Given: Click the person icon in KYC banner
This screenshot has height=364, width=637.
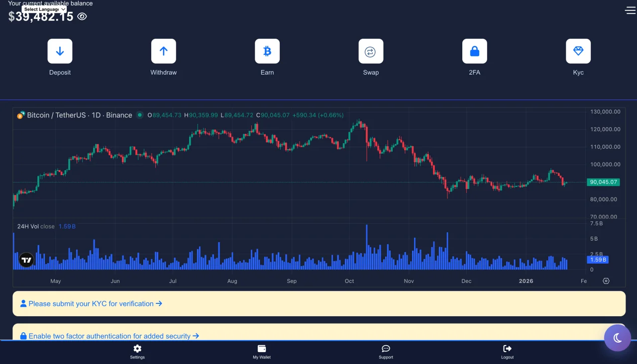Looking at the screenshot, I should pyautogui.click(x=23, y=303).
